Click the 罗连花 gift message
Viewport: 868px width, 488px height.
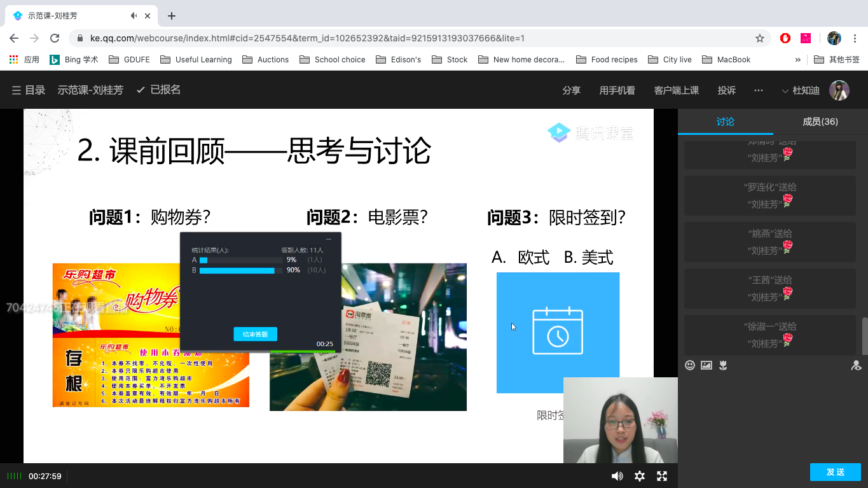(770, 196)
